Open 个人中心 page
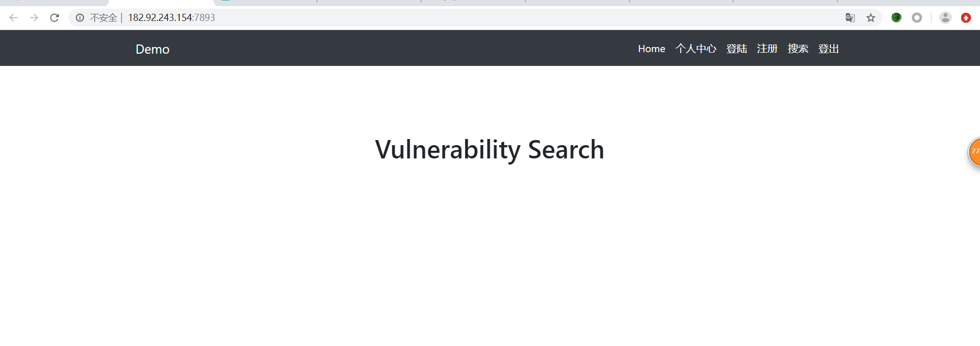The width and height of the screenshot is (980, 346). click(696, 49)
